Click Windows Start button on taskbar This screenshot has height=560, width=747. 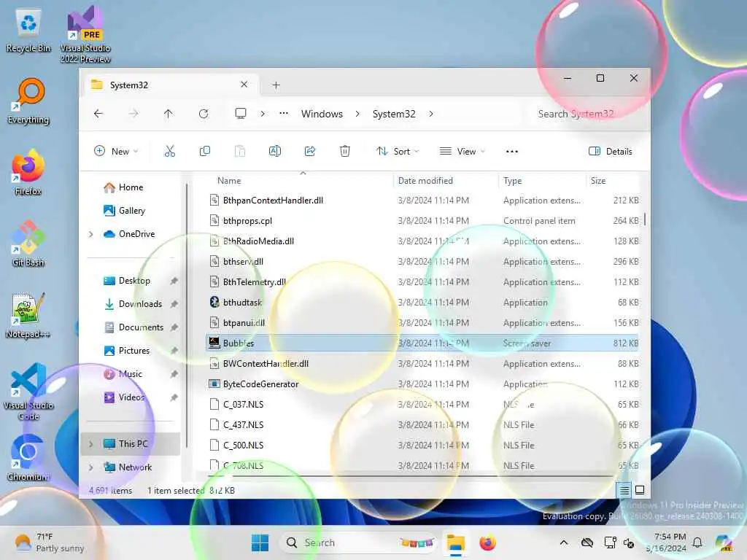[260, 542]
